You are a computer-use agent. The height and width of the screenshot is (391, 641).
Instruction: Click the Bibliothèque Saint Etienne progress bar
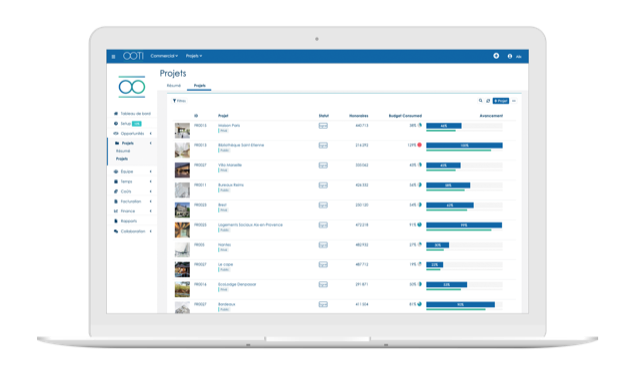pos(464,146)
